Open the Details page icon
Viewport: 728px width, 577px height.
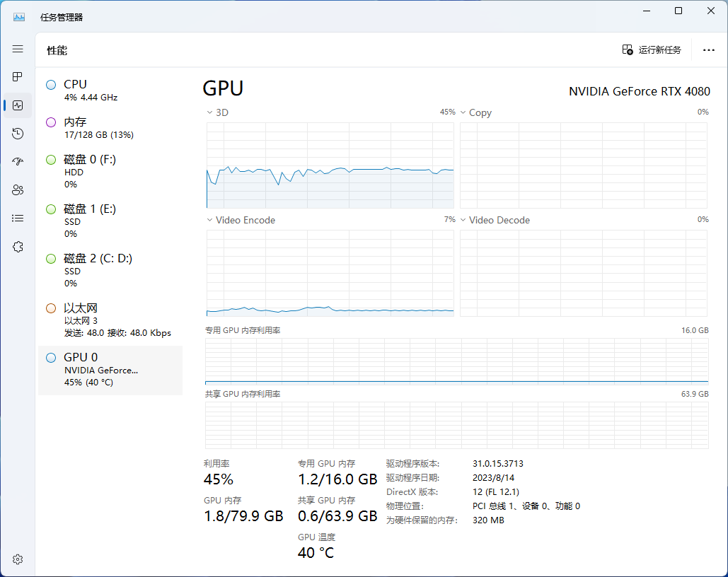(18, 218)
